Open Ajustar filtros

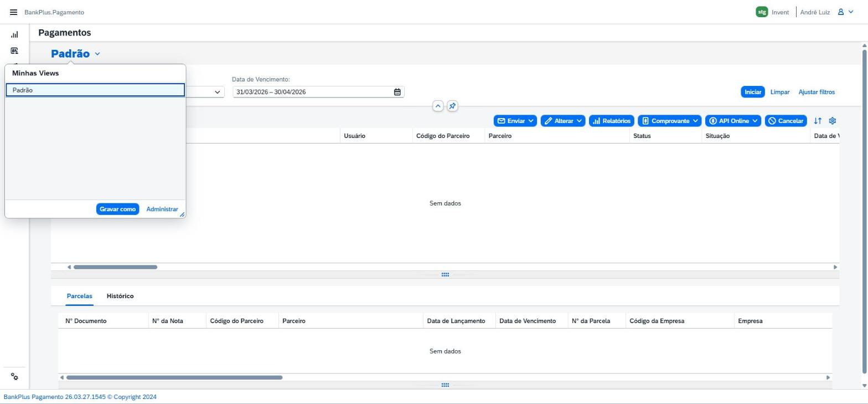(817, 92)
